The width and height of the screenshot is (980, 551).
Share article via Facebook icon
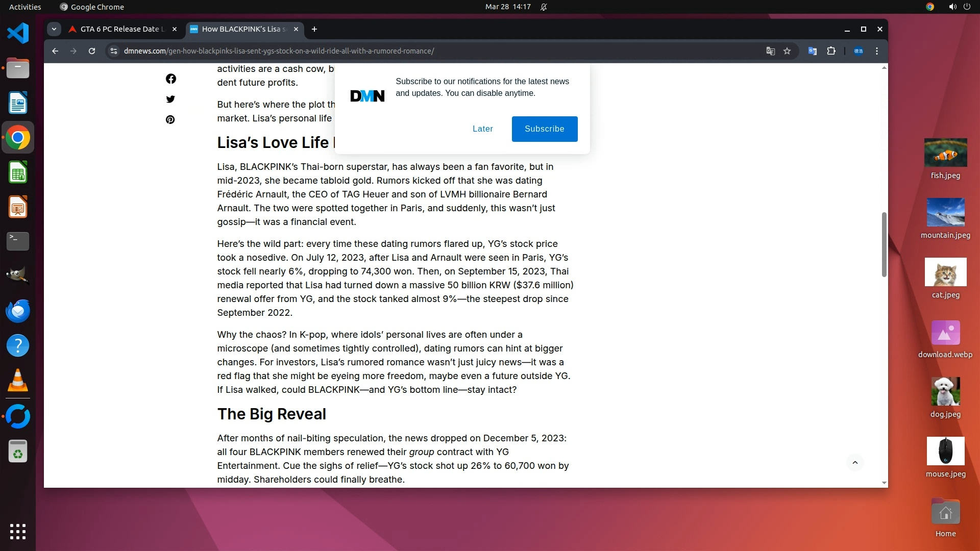(x=170, y=79)
